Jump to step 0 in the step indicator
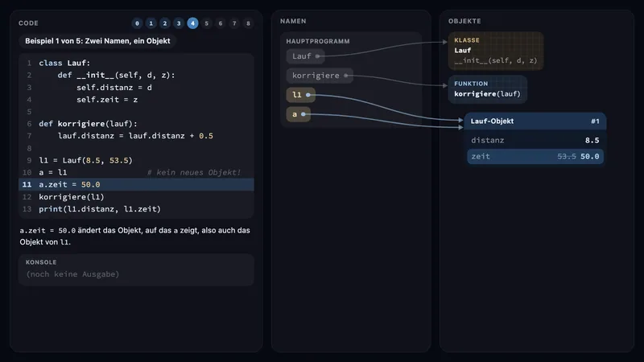This screenshot has height=362, width=644. coord(137,23)
